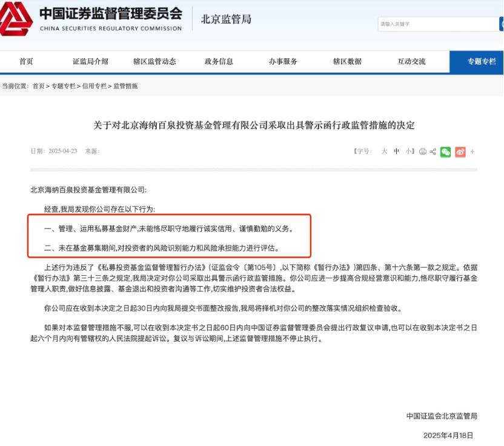The width and height of the screenshot is (504, 446).
Task: Click item 二 about 未在基金募集期间
Action: tap(162, 248)
